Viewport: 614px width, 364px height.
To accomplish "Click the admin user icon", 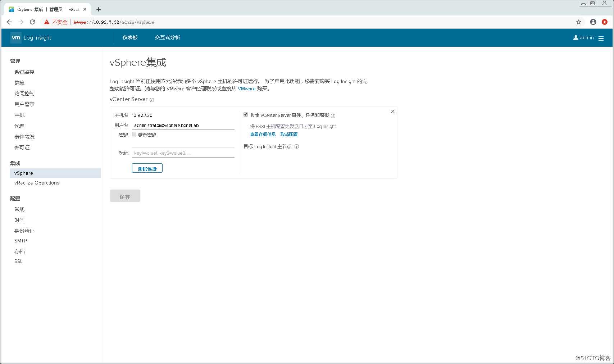I will (576, 37).
